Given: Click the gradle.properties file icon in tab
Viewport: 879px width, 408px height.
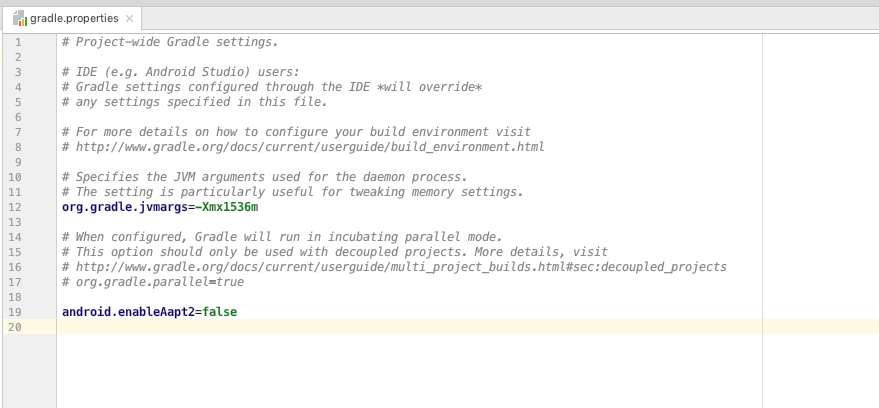Looking at the screenshot, I should (x=20, y=18).
